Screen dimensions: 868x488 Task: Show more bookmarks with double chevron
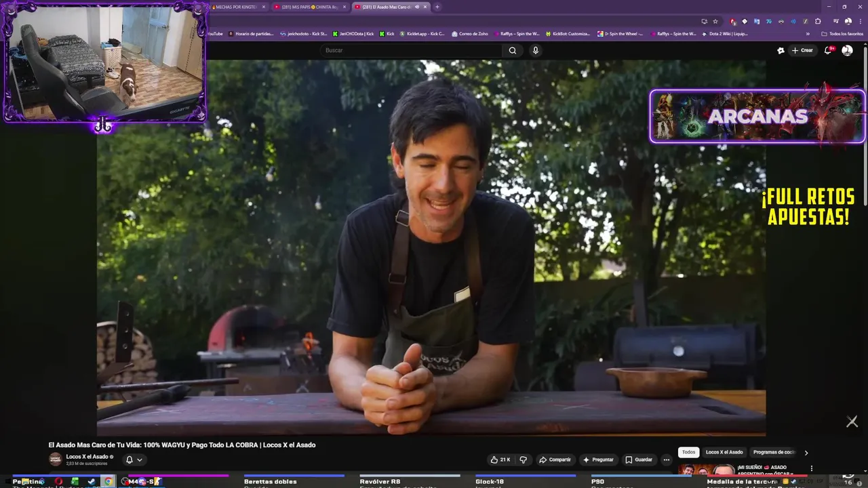[x=808, y=34]
